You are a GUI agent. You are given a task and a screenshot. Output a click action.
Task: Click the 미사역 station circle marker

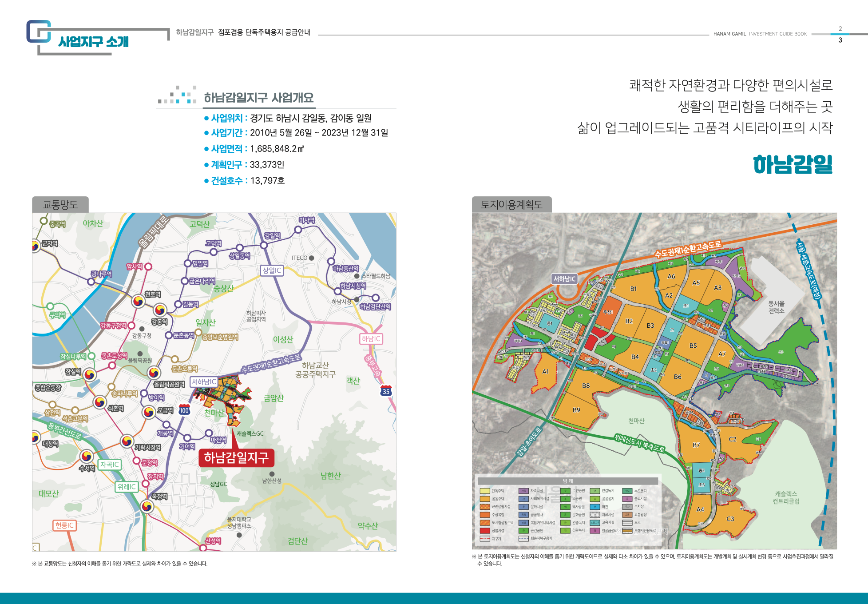tap(298, 230)
